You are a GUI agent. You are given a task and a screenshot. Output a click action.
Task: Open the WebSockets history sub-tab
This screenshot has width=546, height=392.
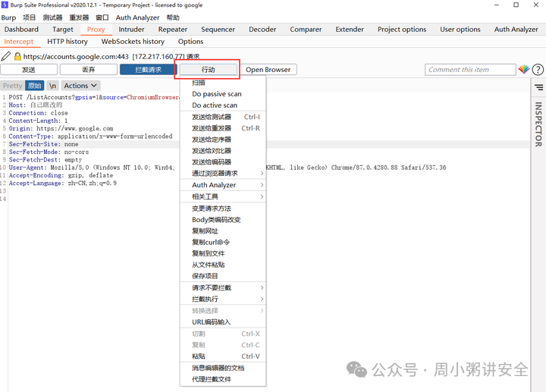coord(133,42)
